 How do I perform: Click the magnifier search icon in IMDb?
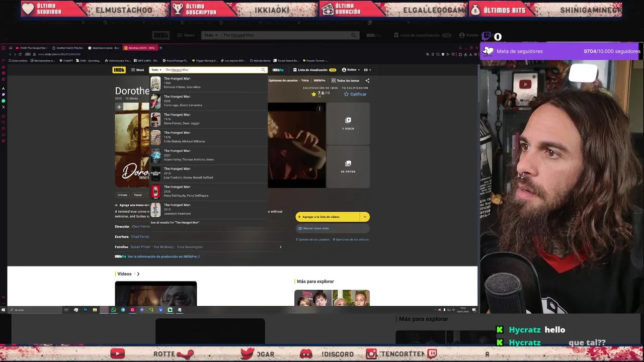click(x=263, y=70)
